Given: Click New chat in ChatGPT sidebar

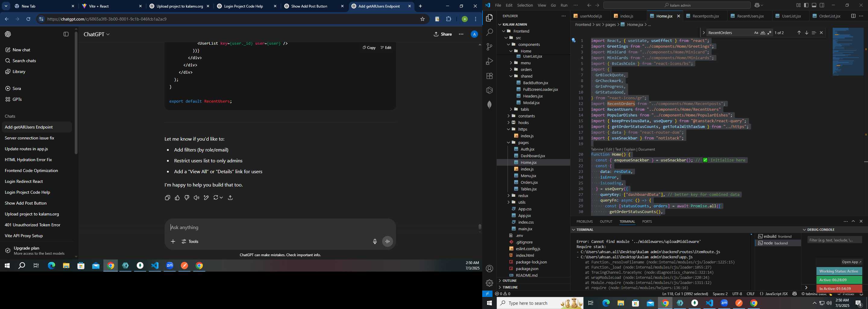Looking at the screenshot, I should (37, 50).
